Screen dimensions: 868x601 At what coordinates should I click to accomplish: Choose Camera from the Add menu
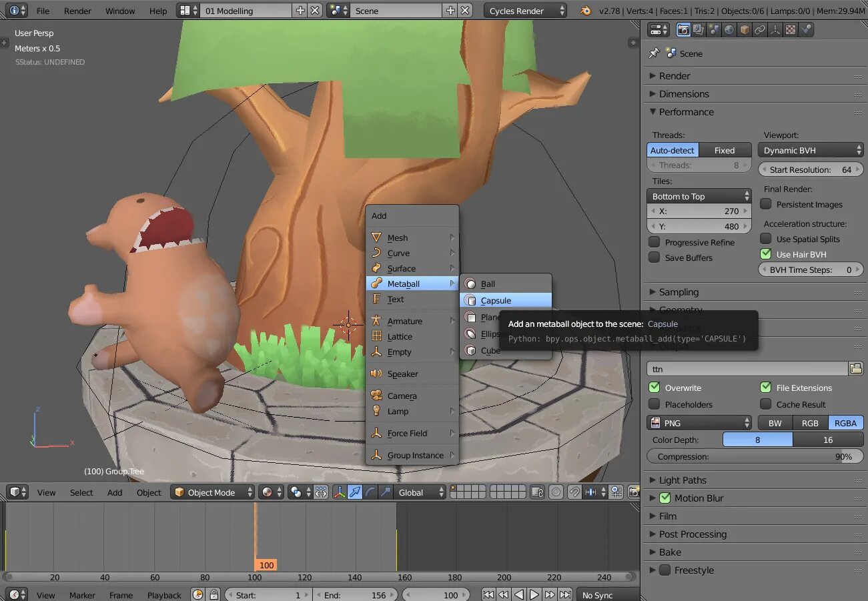tap(412, 396)
